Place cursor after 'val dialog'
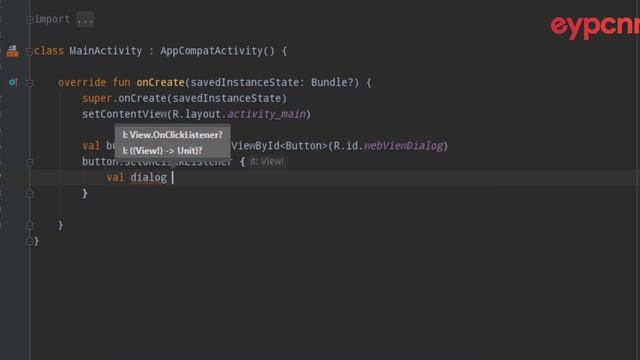This screenshot has height=360, width=640. tap(172, 178)
